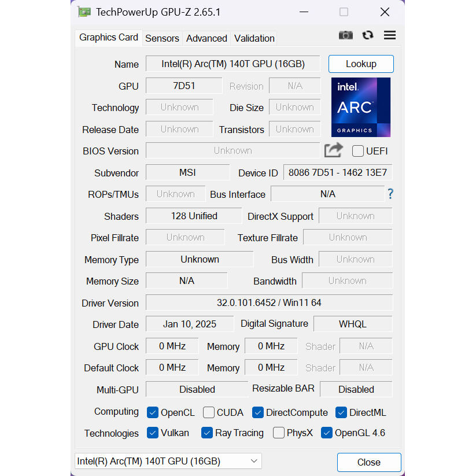
Task: Click the Device ID field value
Action: (338, 172)
